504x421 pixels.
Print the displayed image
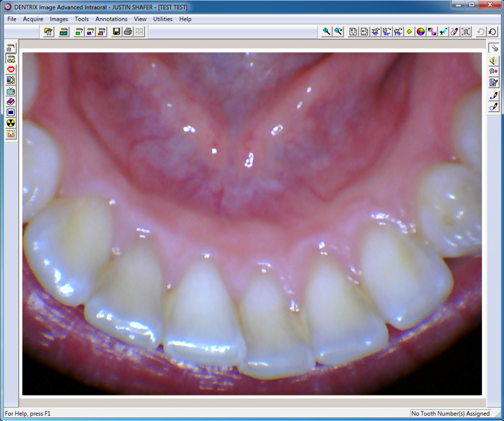[127, 31]
